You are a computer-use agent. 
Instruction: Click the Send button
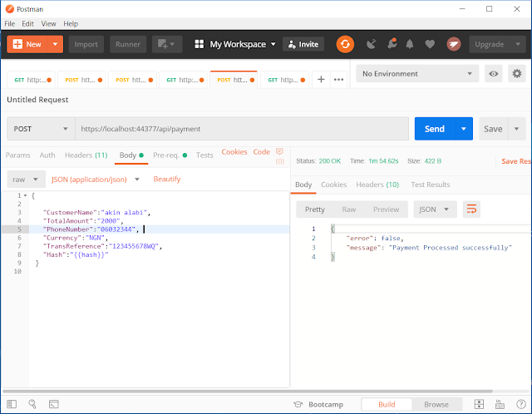(434, 129)
